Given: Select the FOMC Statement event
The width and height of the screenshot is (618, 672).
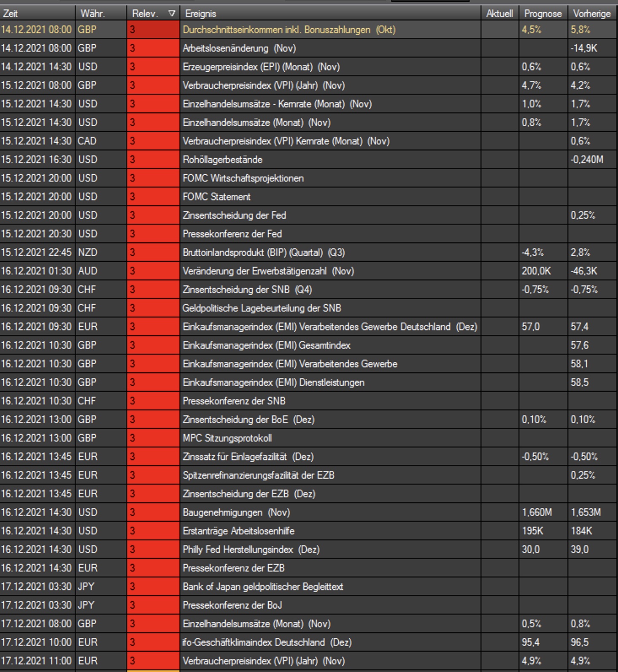Looking at the screenshot, I should coord(216,197).
